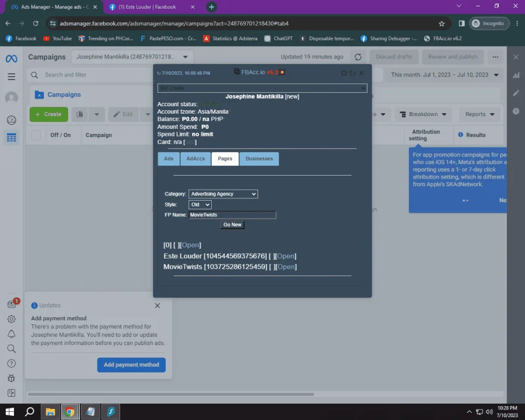Click the Search and filter field
Viewport: 525px width, 420px height.
click(x=90, y=75)
